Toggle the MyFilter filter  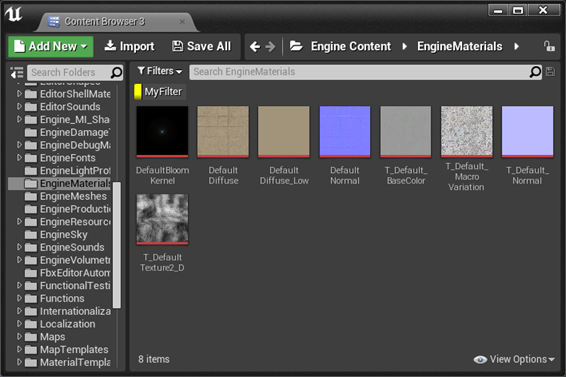pyautogui.click(x=159, y=92)
